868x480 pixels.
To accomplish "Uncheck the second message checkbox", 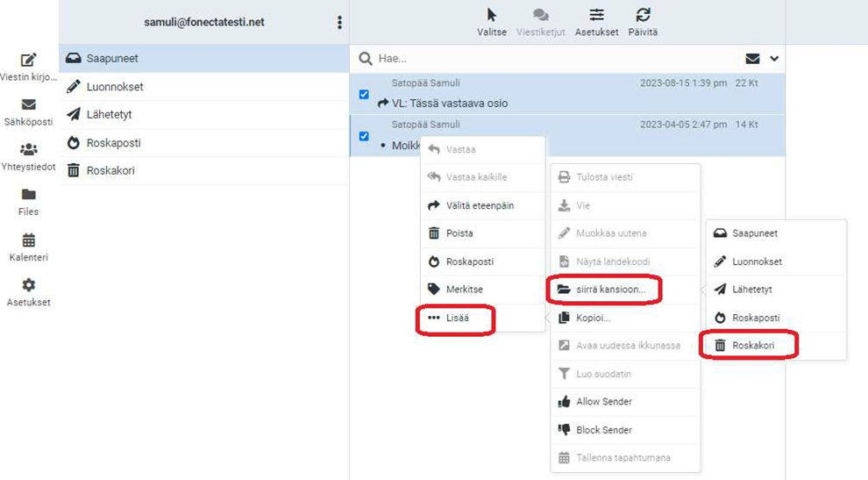I will tap(364, 136).
